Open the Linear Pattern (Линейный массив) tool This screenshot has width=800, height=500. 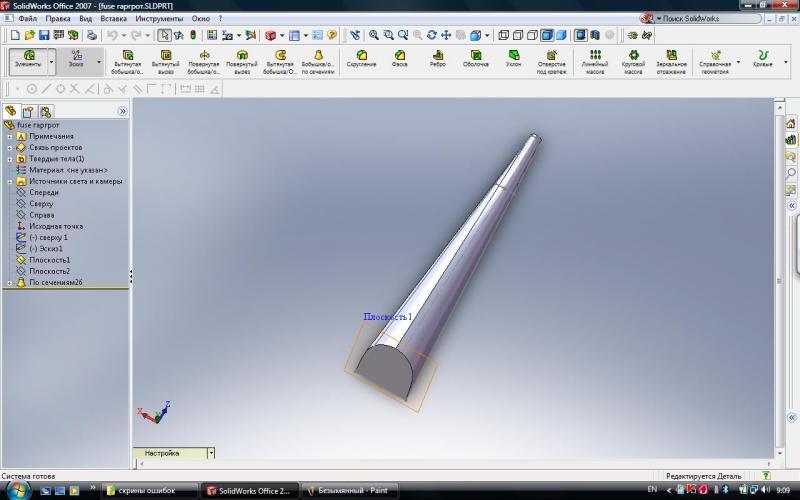[595, 59]
